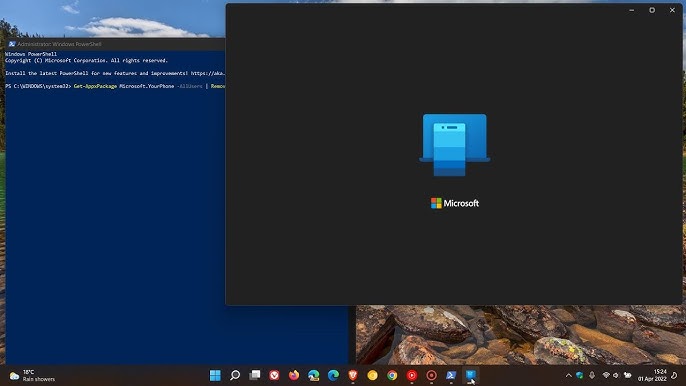Screen dimensions: 686x386
Task: Click the Edge globe icon in system tray
Action: pyautogui.click(x=580, y=375)
